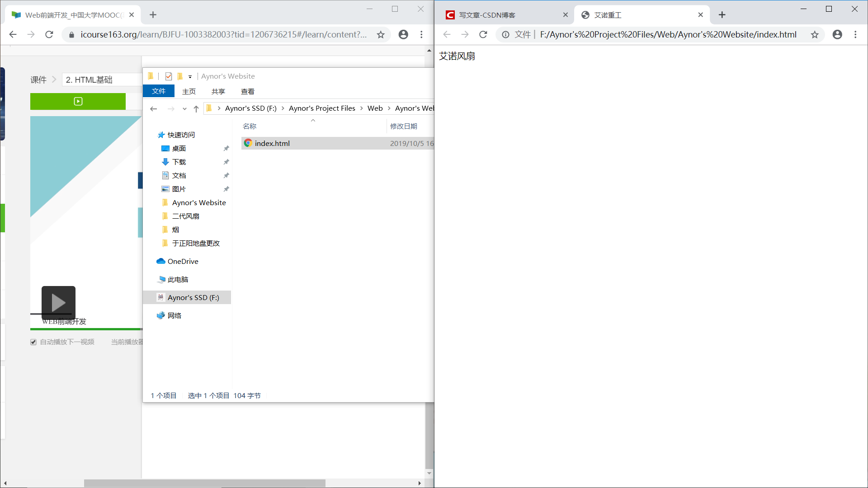Open the 二代风扇 folder
This screenshot has width=868, height=488.
[x=185, y=216]
